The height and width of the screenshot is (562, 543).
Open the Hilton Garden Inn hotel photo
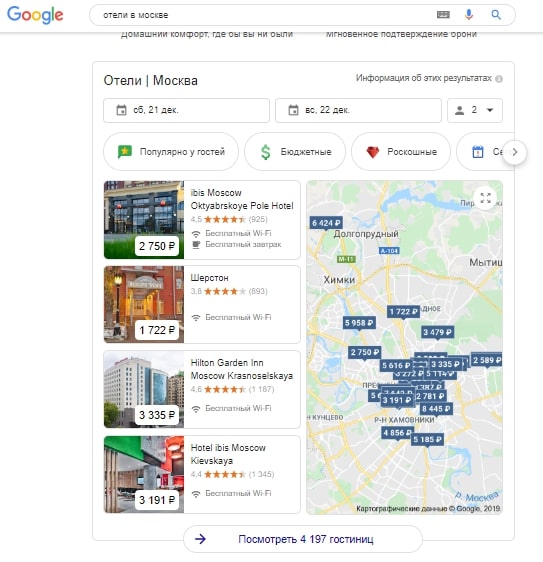click(x=144, y=389)
